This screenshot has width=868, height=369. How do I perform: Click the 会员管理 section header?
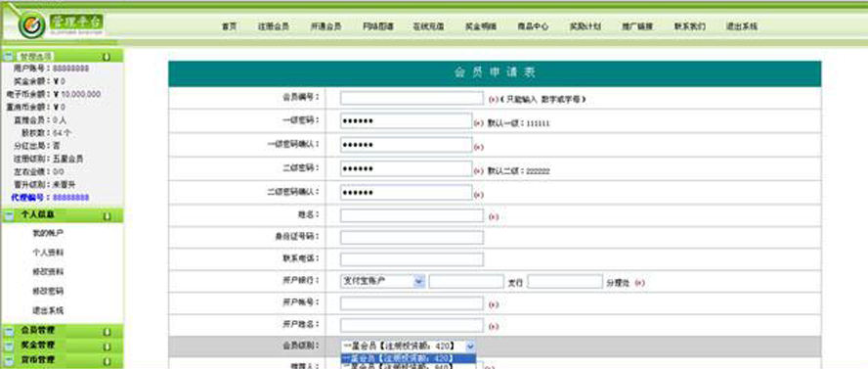63,332
